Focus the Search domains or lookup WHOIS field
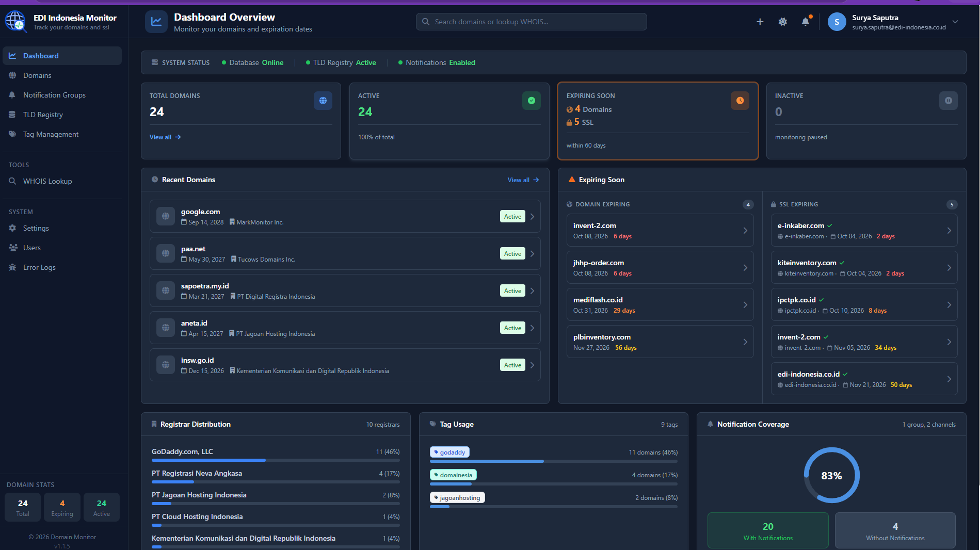Screen dimensions: 980x550 532,22
